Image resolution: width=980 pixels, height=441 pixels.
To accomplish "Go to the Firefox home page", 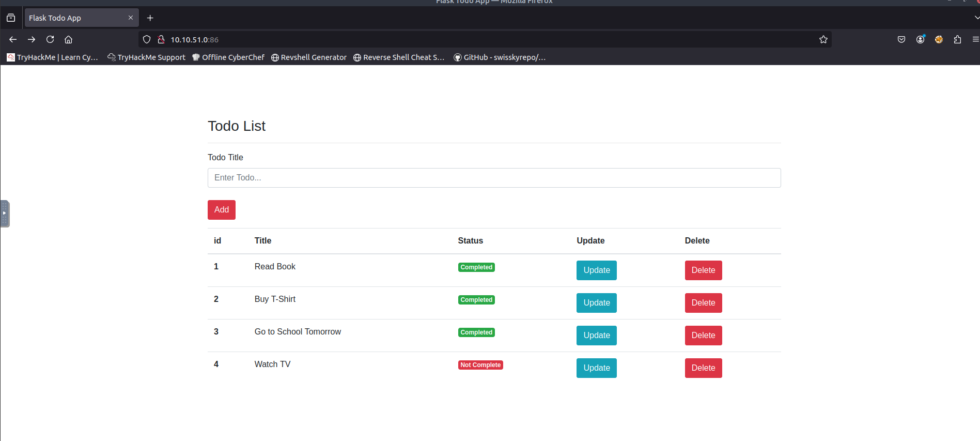I will [68, 39].
